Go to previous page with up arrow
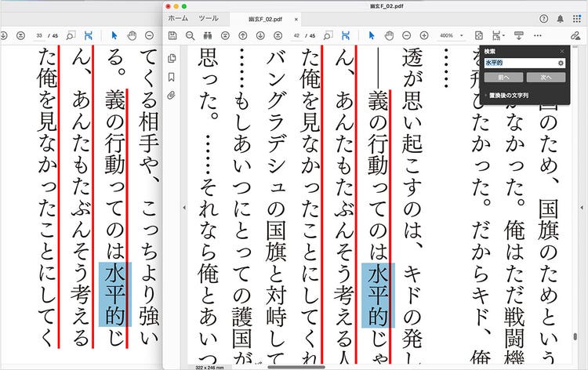This screenshot has width=588, height=370. pos(242,35)
